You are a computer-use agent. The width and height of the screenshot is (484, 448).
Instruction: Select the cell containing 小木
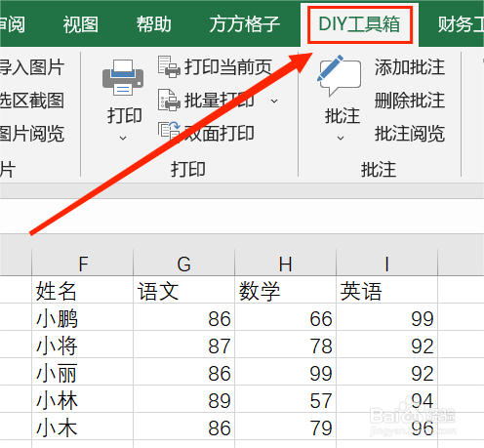83,427
